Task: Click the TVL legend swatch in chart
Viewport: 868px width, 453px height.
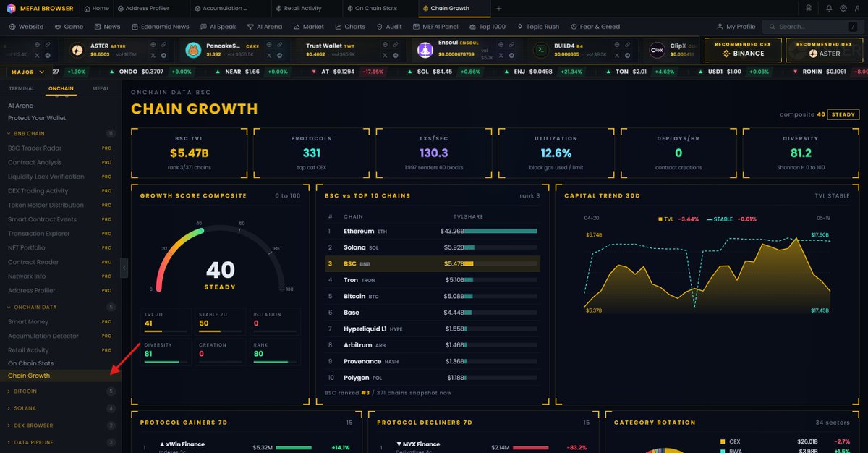Action: click(660, 218)
